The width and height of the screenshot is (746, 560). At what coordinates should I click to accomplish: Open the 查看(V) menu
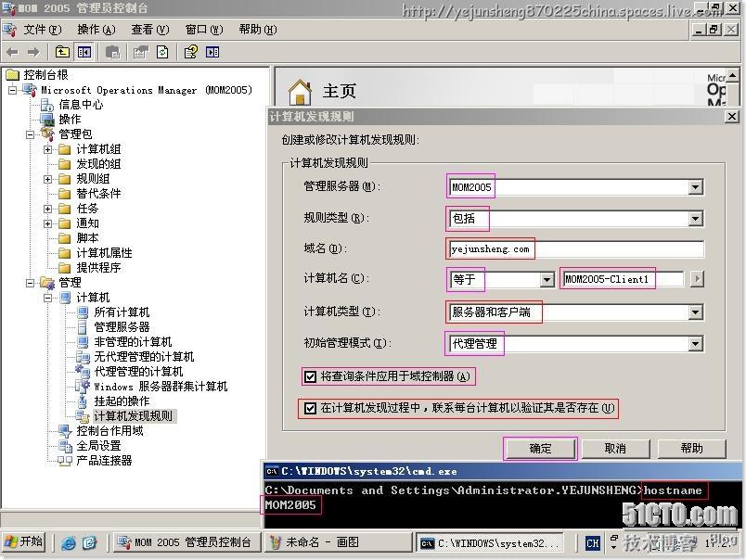pos(150,30)
